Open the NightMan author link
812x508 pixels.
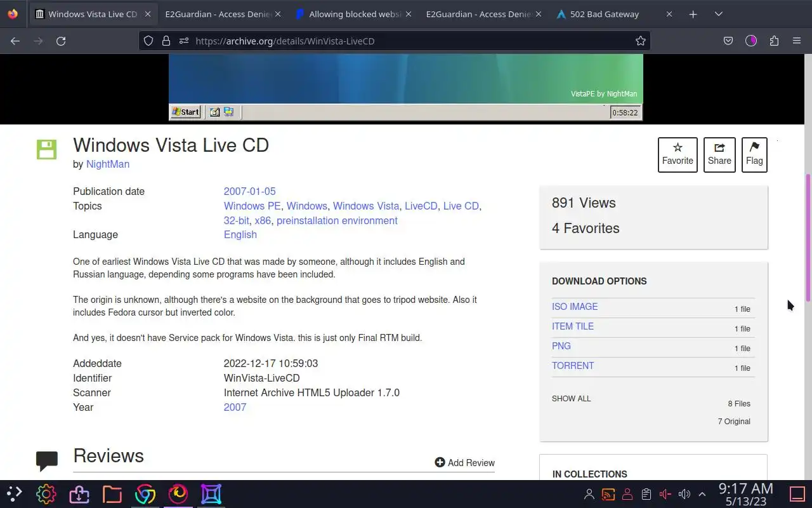tap(108, 164)
